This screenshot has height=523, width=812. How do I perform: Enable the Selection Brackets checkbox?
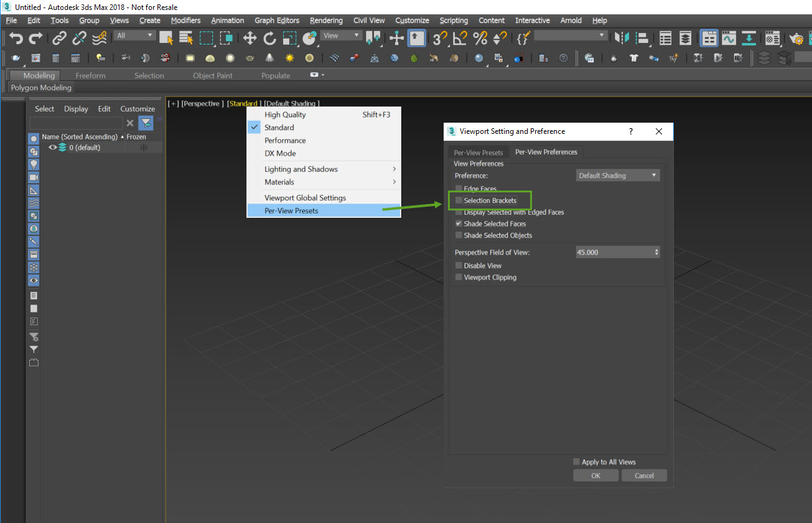pos(459,200)
